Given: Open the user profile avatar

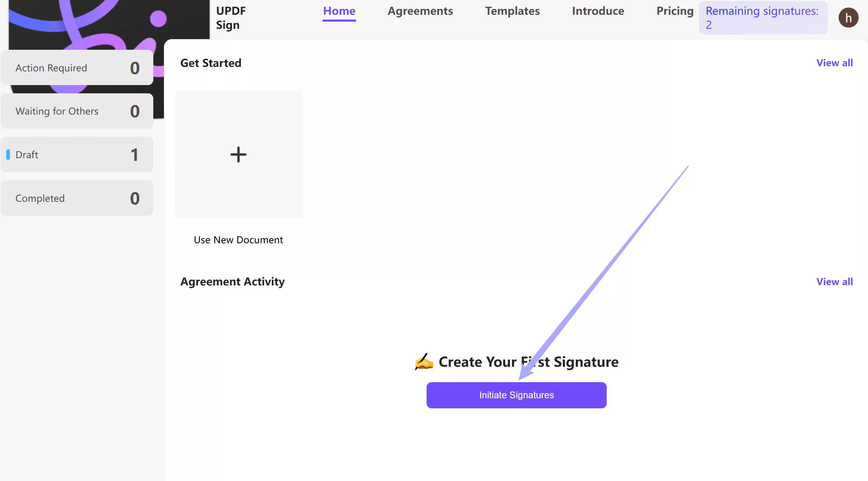Looking at the screenshot, I should (x=848, y=18).
